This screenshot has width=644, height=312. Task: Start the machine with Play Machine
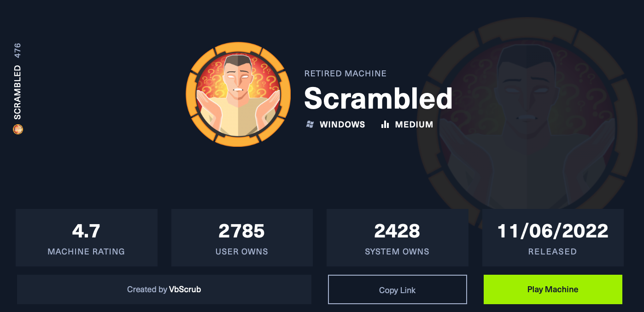553,289
